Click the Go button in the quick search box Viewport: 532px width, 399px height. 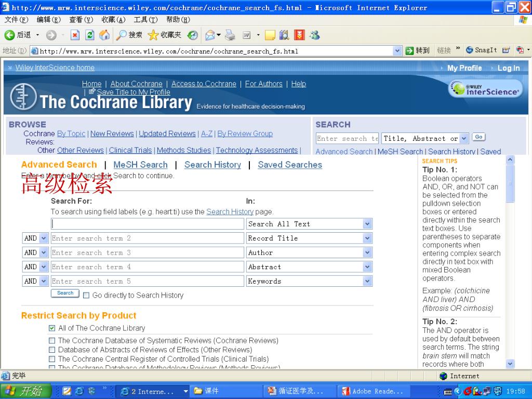478,137
